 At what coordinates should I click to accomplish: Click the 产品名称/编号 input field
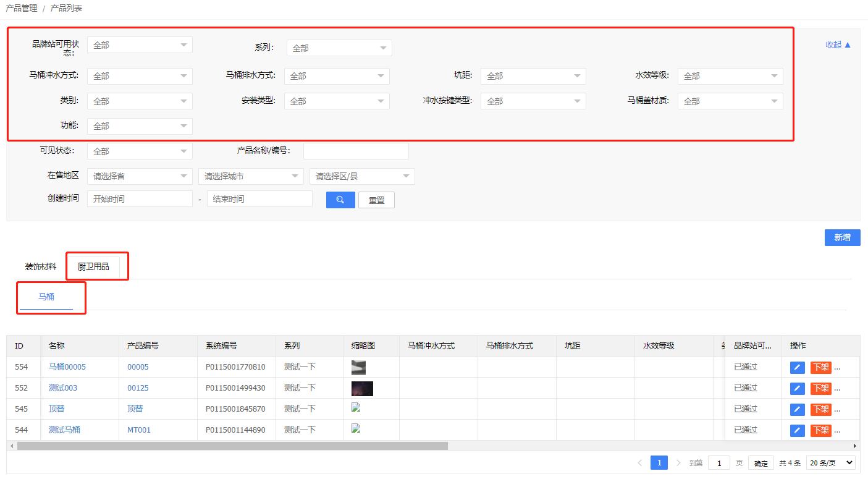tap(356, 151)
